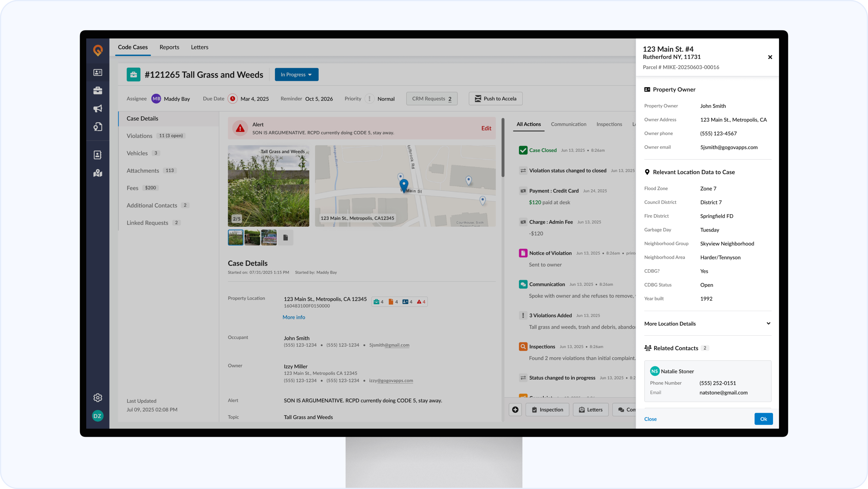The image size is (868, 489).
Task: Click Edit on the alert banner
Action: [x=486, y=128]
